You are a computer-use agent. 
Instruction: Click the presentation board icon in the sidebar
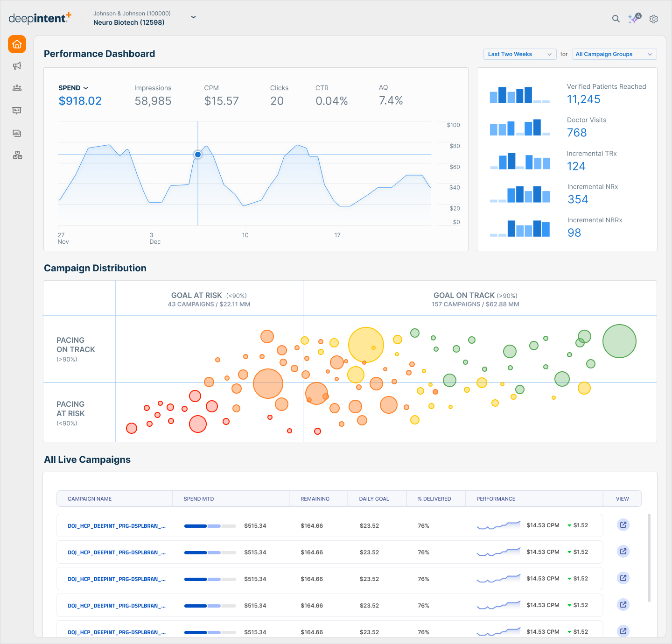[17, 111]
